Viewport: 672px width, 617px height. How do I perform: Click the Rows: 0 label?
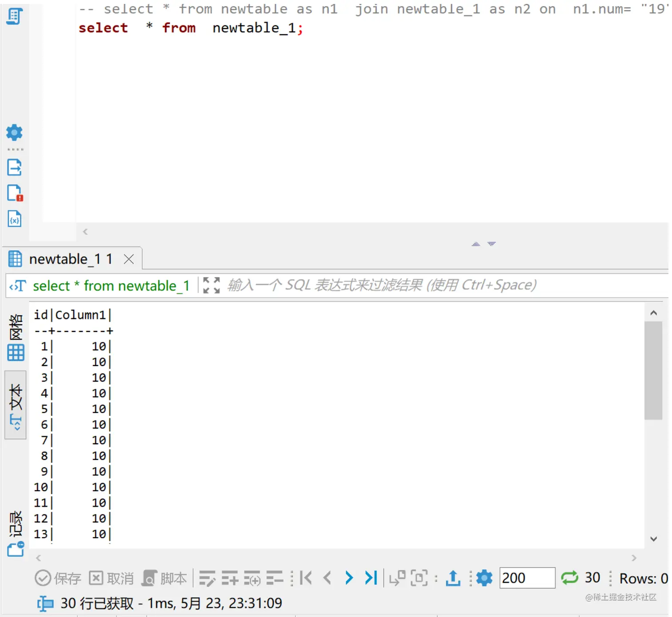tap(644, 578)
